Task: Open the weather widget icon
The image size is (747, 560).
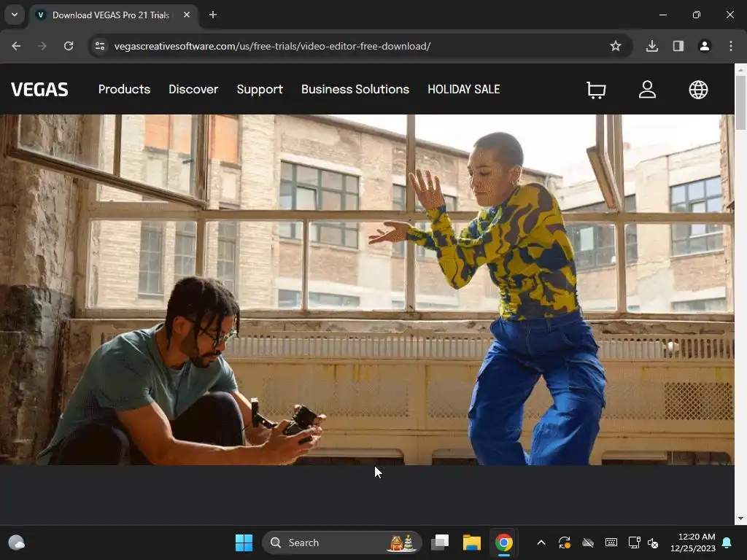Action: click(17, 542)
